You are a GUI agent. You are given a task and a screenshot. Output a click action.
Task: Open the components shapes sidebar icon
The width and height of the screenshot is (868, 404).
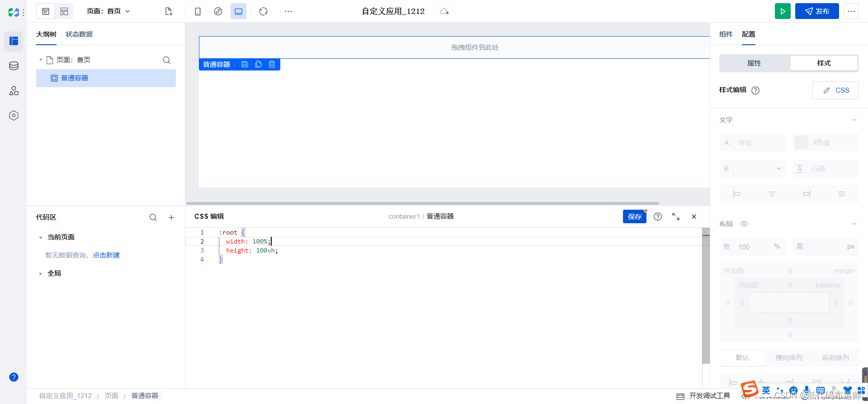14,91
